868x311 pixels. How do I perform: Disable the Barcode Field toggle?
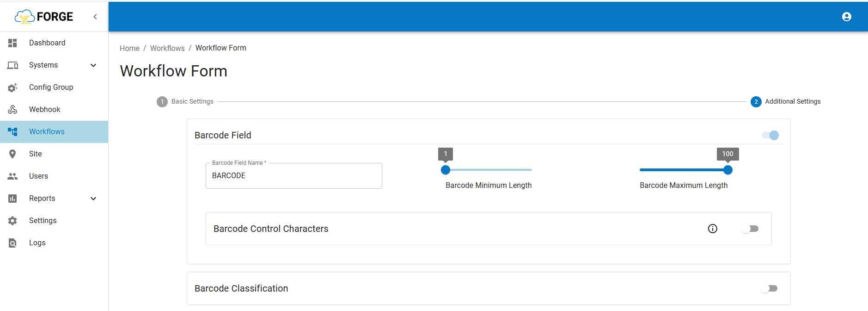pyautogui.click(x=770, y=135)
